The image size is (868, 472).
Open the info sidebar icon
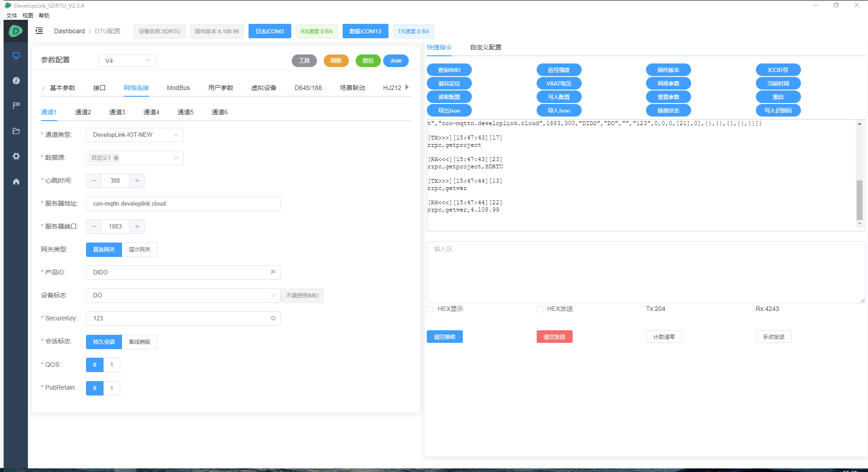coord(16,81)
